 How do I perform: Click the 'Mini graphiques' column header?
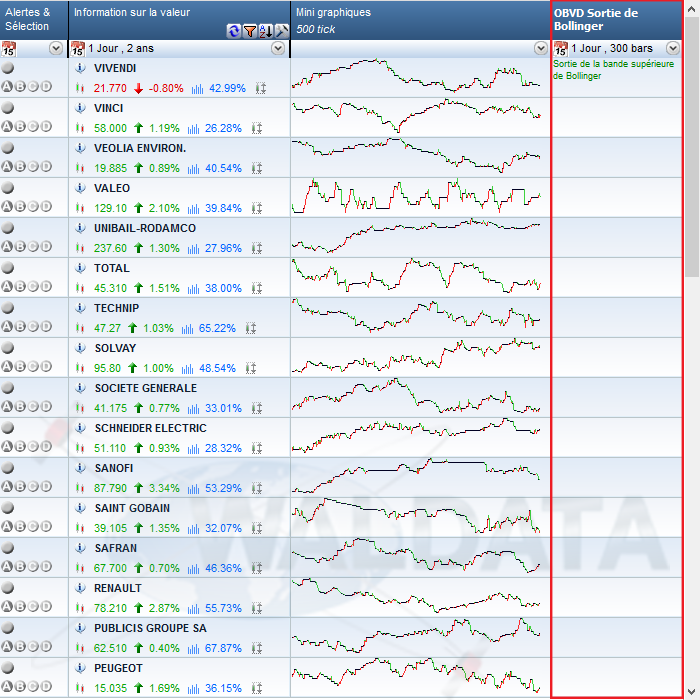(420, 20)
